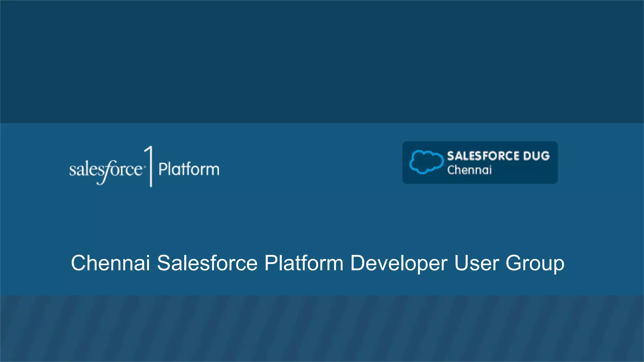Click the cloud icon in the DUG badge

click(426, 162)
